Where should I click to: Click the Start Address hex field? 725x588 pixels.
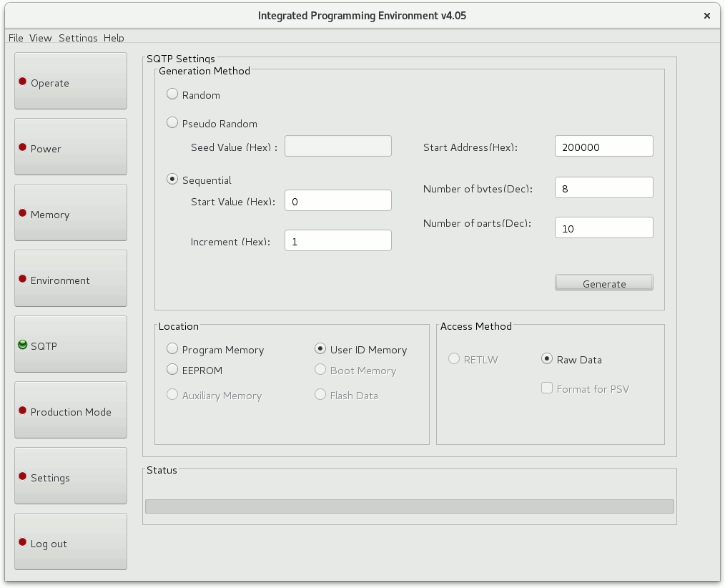(x=604, y=147)
